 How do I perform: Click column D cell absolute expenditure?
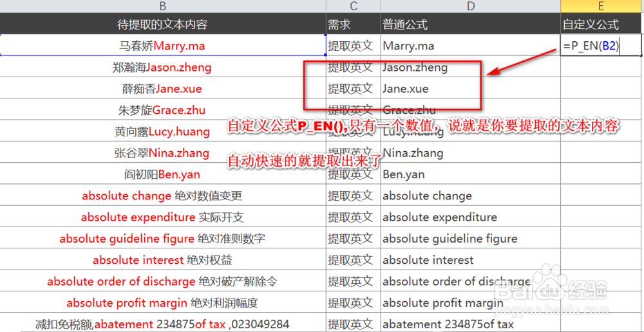(471, 217)
